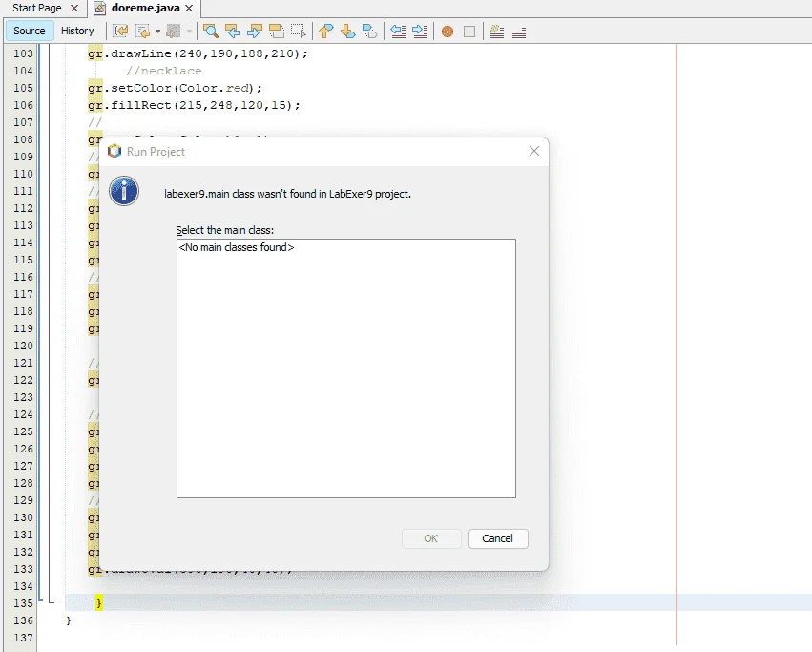The width and height of the screenshot is (812, 652).
Task: Click the Find Next Occurrence icon
Action: pyautogui.click(x=254, y=32)
